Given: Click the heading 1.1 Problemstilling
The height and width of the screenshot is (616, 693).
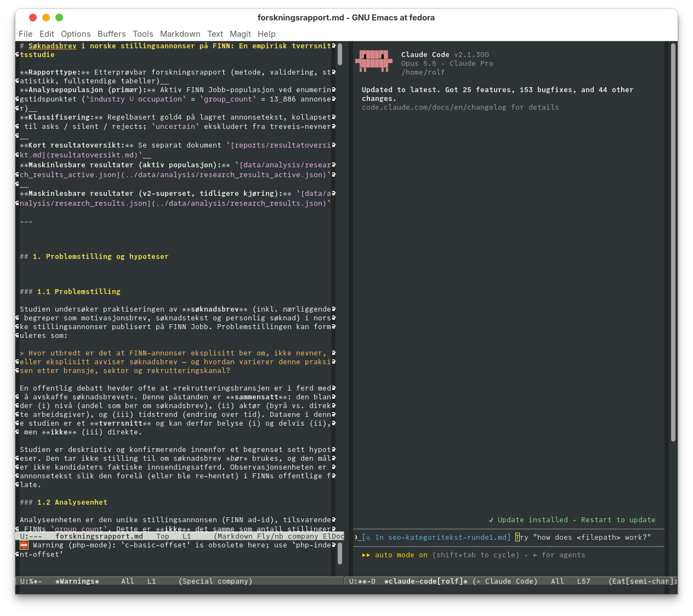Looking at the screenshot, I should tap(78, 292).
